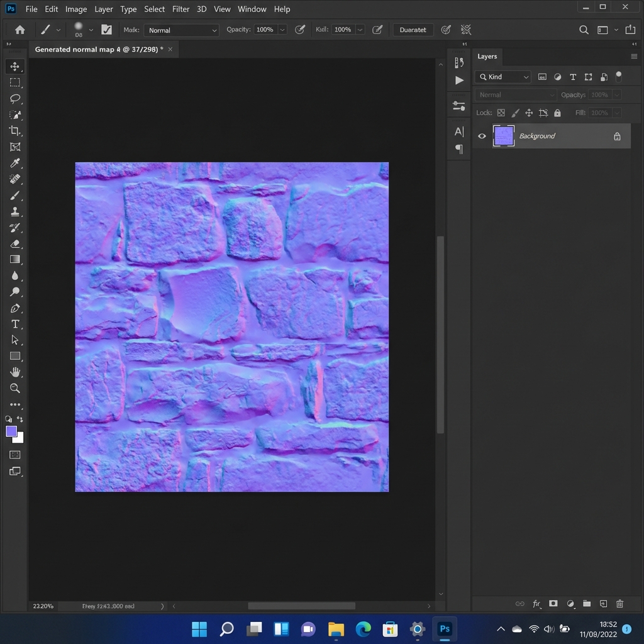Hide the Background layer visibility
The height and width of the screenshot is (644, 644).
482,136
